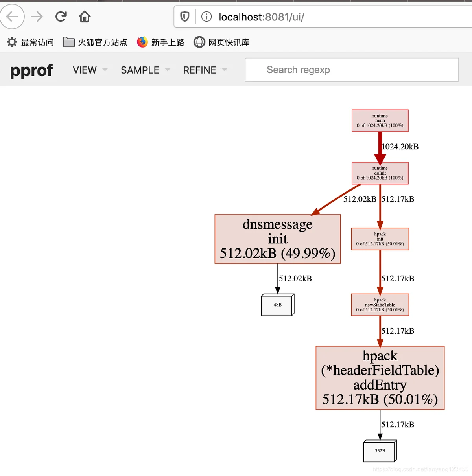Open the 火狐官方站点 bookmarks folder
The image size is (472, 476).
tap(95, 42)
